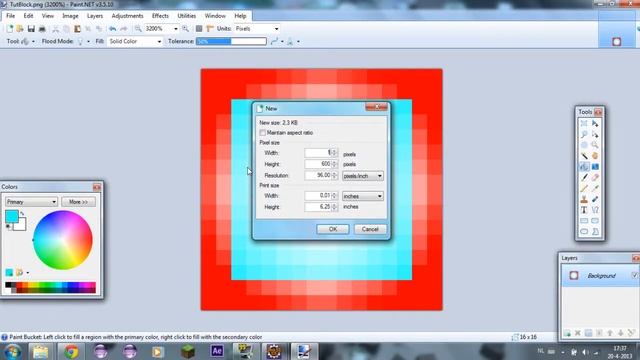
Task: Reset colors to black and white
Action: coord(8,227)
